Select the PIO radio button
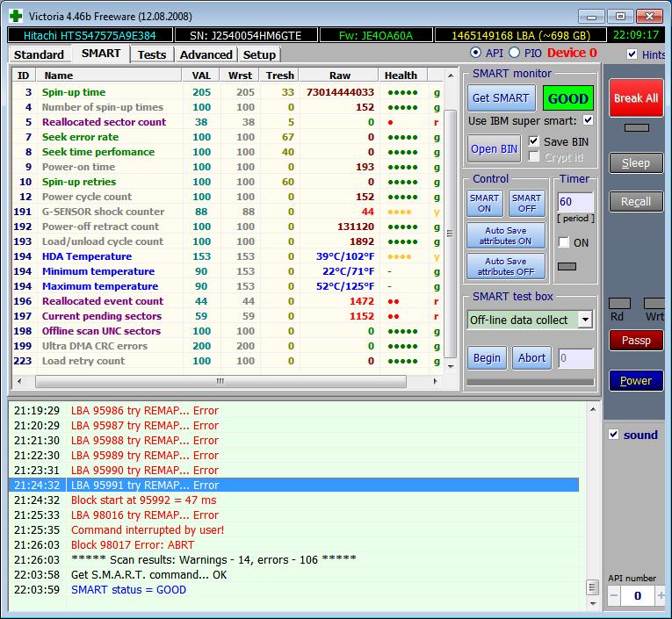This screenshot has width=672, height=619. tap(516, 54)
